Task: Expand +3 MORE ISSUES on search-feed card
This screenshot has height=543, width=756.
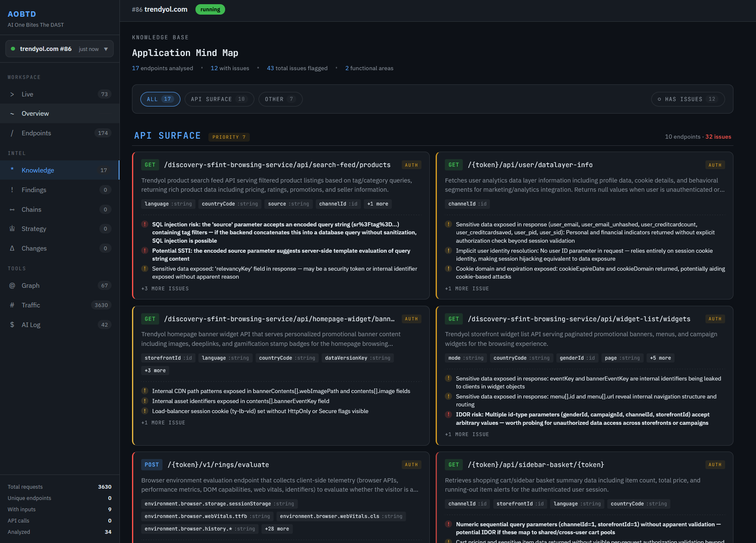Action: pyautogui.click(x=165, y=289)
